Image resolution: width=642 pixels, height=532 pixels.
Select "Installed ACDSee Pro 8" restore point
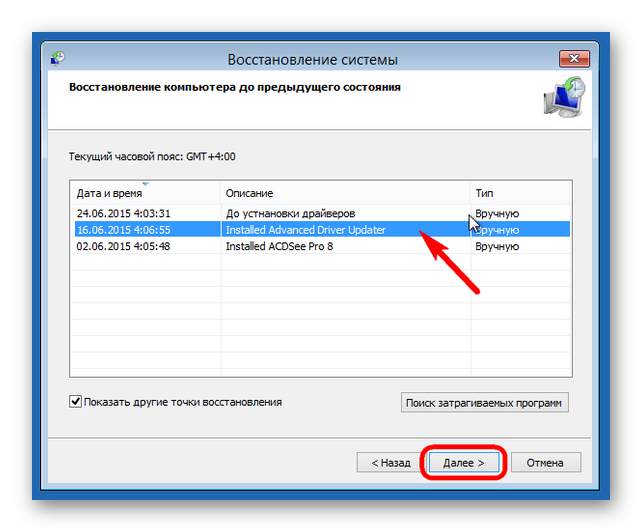pyautogui.click(x=279, y=246)
